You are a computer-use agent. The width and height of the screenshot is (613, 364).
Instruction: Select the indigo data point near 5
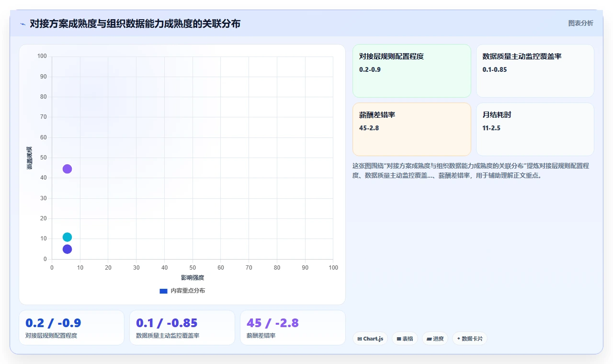(67, 249)
